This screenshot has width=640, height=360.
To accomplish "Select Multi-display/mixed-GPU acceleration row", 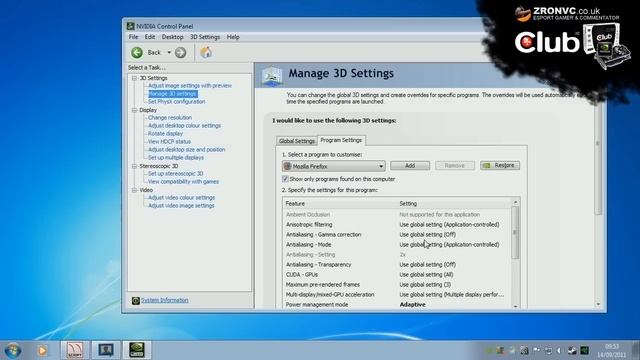I will pyautogui.click(x=396, y=295).
